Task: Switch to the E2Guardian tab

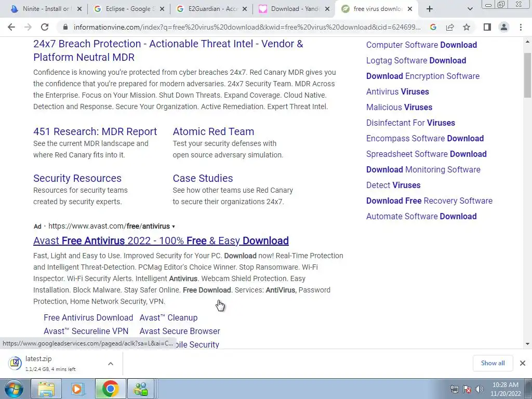Action: point(211,9)
